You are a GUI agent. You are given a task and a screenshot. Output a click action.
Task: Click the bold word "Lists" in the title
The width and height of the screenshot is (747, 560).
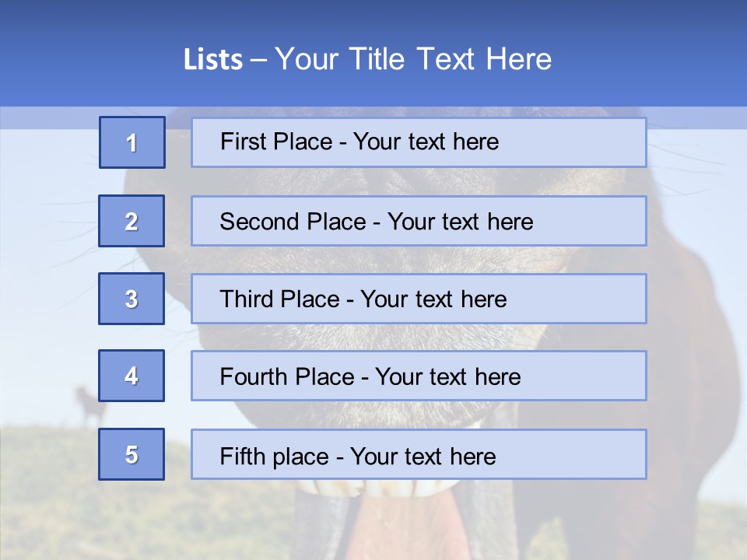[212, 60]
